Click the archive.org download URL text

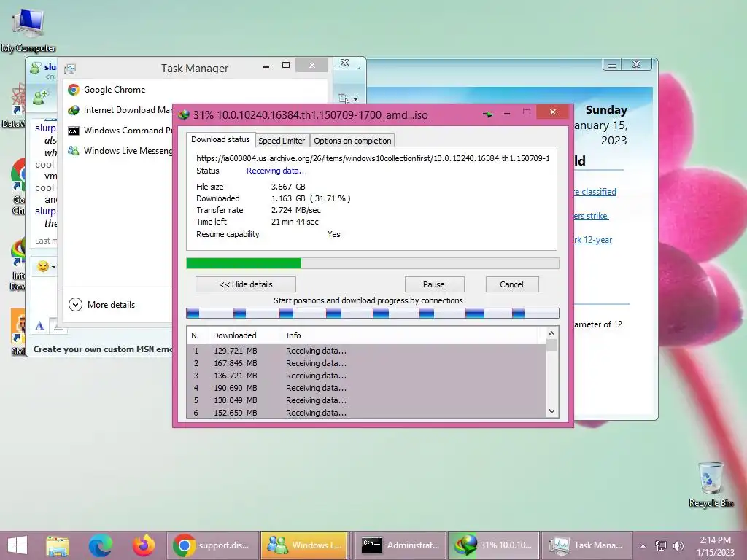click(x=373, y=158)
